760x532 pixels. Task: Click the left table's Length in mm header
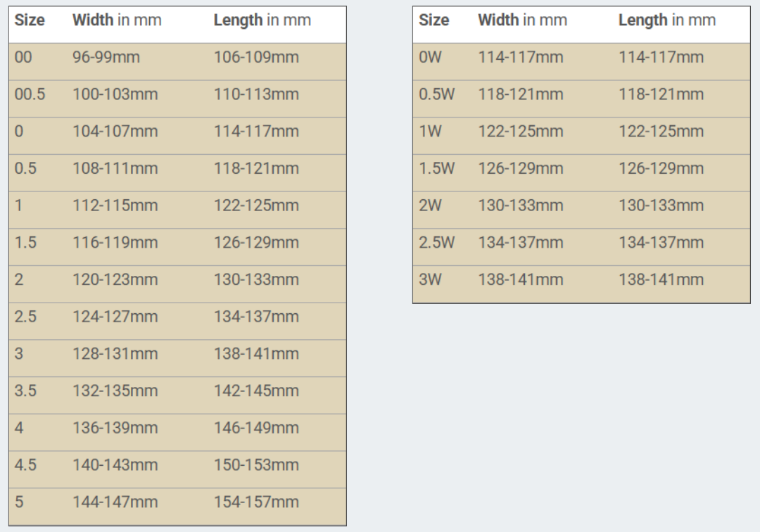262,20
